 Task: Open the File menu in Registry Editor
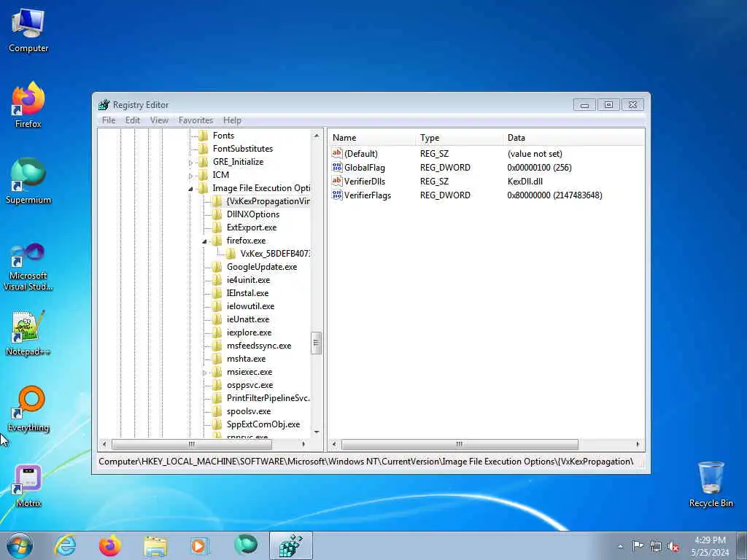pos(109,120)
